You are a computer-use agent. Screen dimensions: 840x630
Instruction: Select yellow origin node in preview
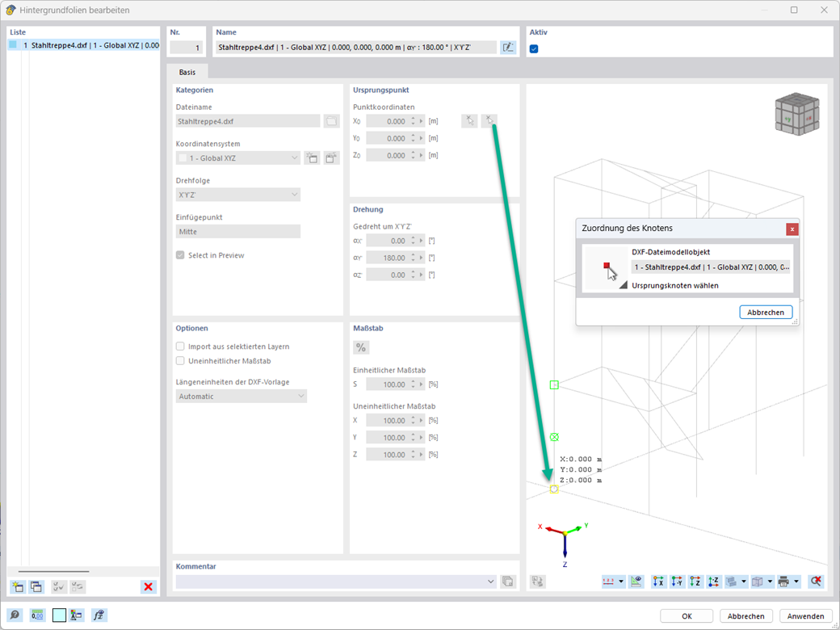[x=554, y=489]
